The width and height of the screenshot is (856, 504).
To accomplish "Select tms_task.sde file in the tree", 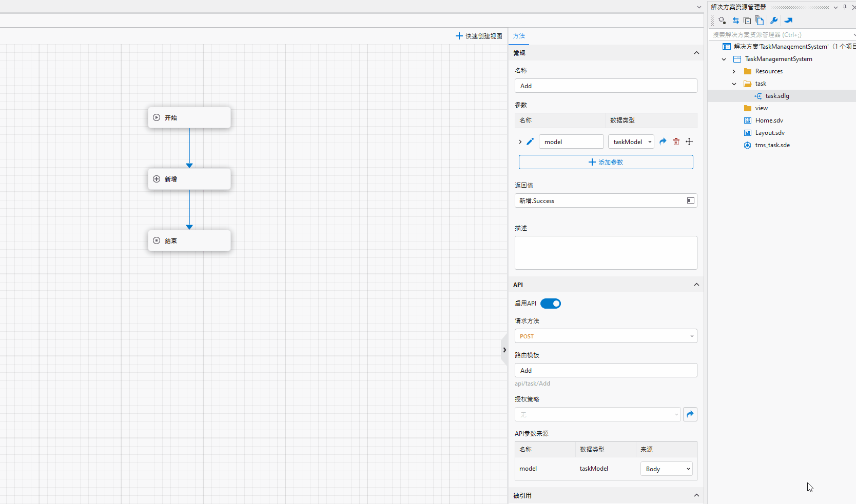I will (772, 145).
